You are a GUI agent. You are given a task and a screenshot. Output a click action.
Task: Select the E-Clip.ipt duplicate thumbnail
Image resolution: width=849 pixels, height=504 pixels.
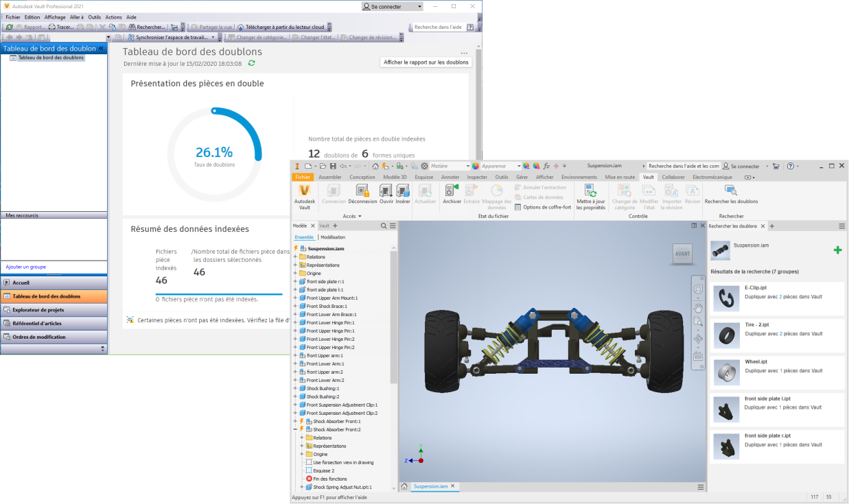727,298
